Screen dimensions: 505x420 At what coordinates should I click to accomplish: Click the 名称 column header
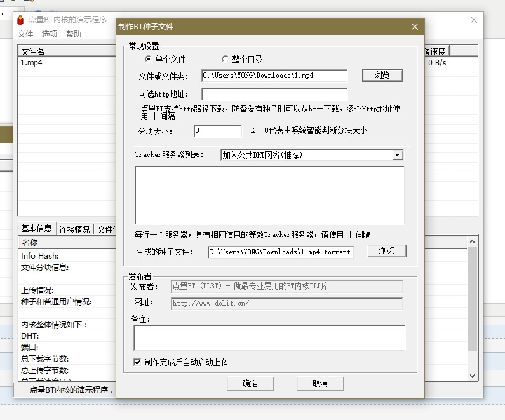point(67,242)
